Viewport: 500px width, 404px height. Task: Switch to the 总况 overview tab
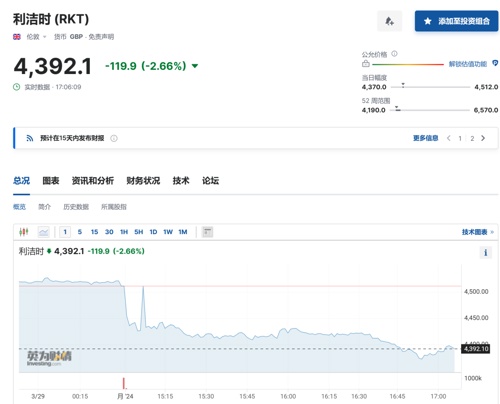[x=21, y=181]
